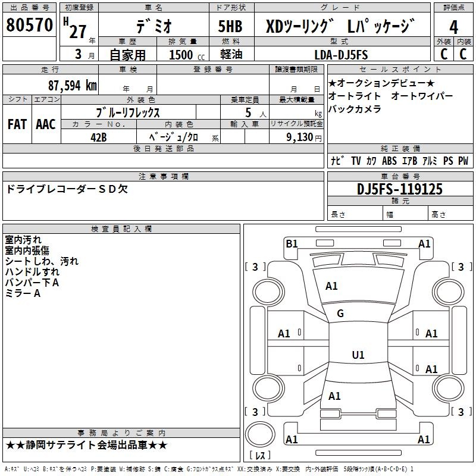This screenshot has width=476, height=476.
Task: Click the ドライブレコーダーSD欠 note text
Action: (67, 189)
